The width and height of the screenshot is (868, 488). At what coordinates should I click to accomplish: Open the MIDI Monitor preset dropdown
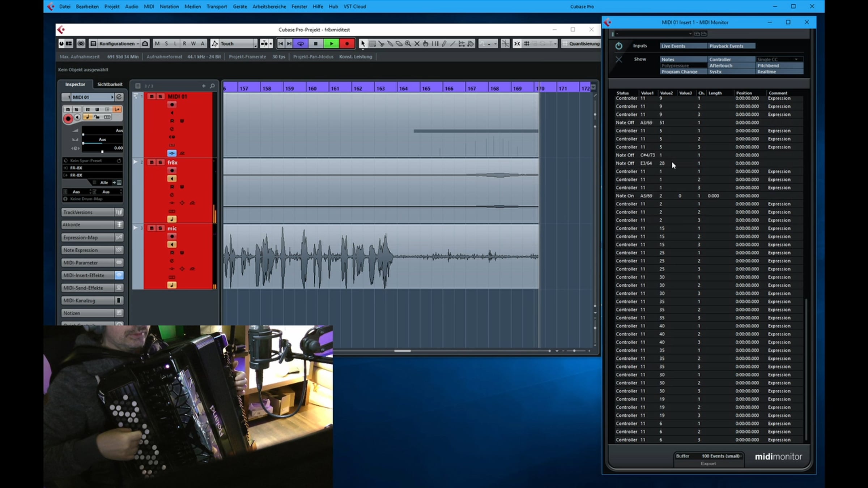tap(654, 34)
